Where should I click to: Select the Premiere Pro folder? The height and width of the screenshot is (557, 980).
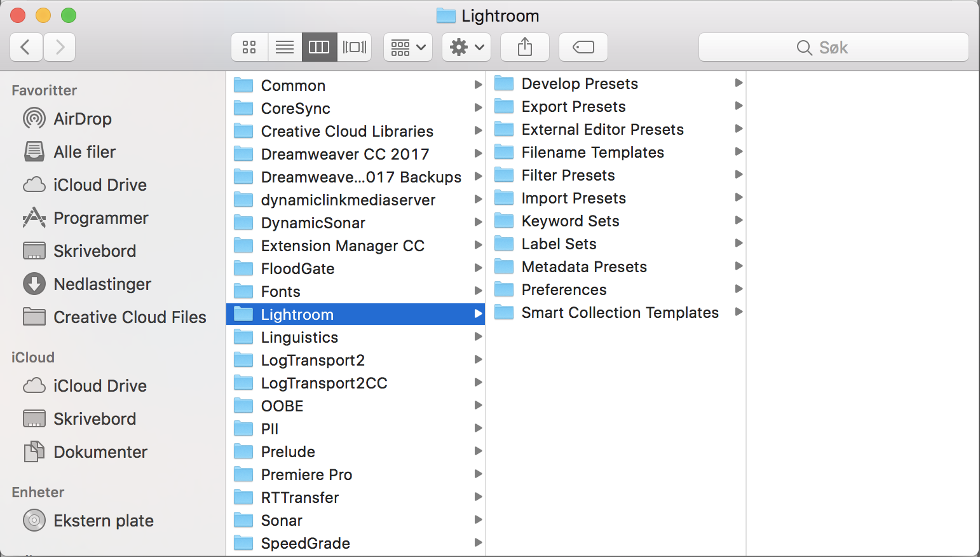point(355,474)
